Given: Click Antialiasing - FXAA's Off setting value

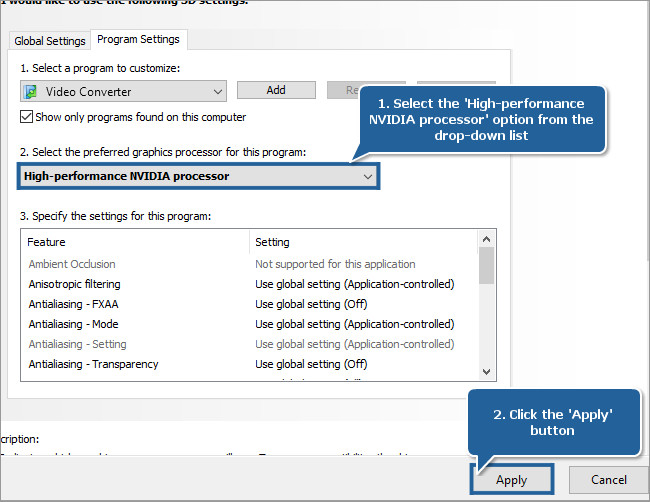Looking at the screenshot, I should click(311, 304).
